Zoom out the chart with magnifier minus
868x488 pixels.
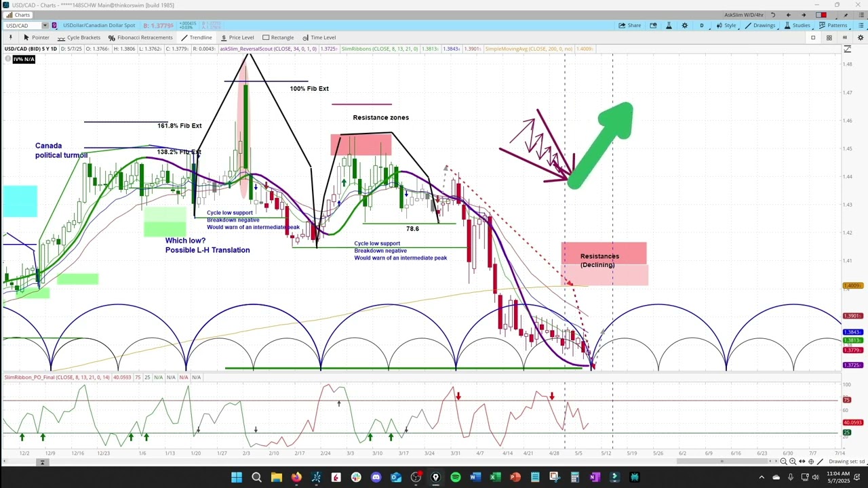coord(783,462)
